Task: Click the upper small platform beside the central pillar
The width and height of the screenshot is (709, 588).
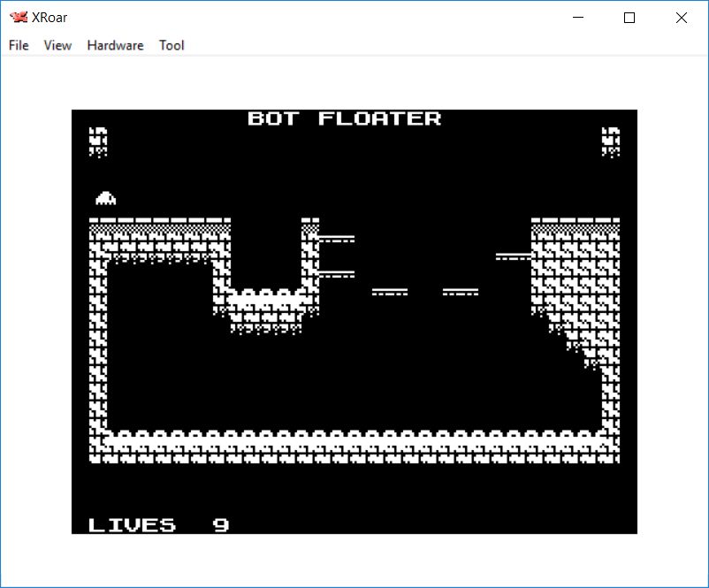Action: (337, 239)
